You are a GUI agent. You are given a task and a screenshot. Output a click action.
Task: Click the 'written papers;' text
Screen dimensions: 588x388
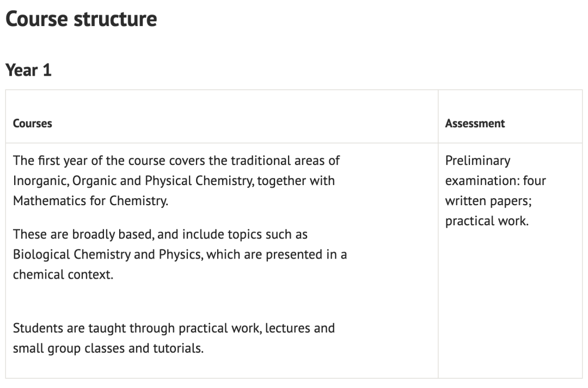pos(488,201)
